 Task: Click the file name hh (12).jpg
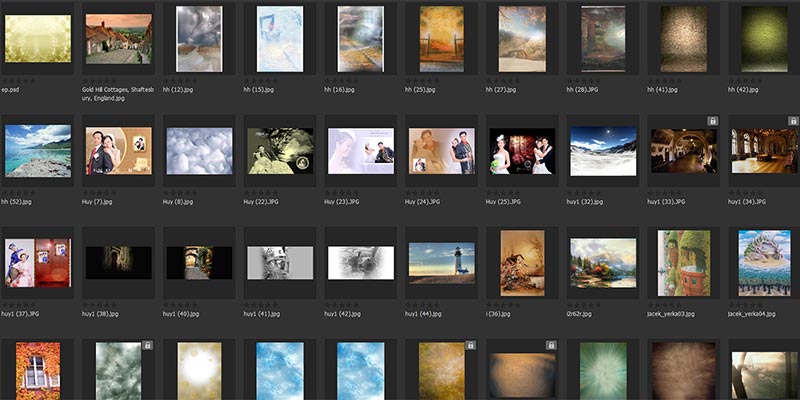click(176, 90)
